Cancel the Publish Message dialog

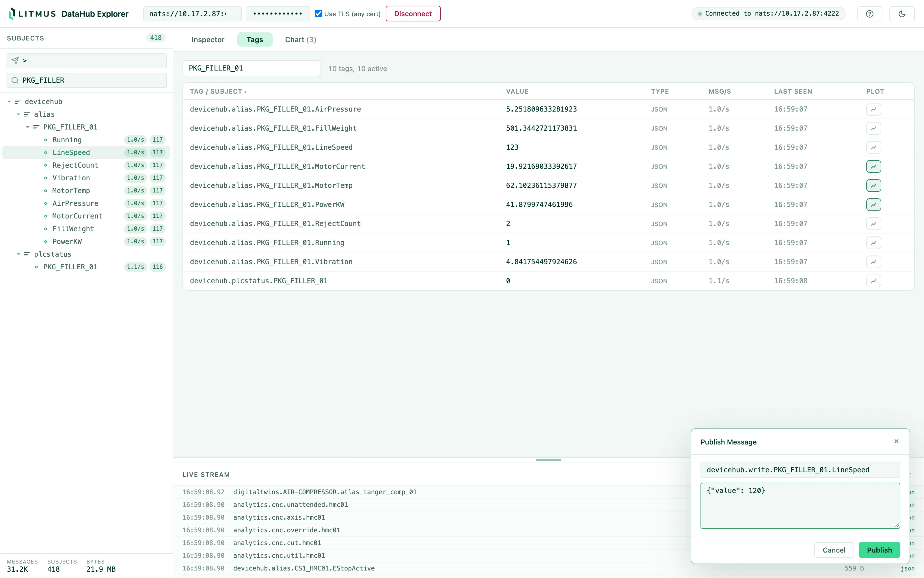pos(834,550)
